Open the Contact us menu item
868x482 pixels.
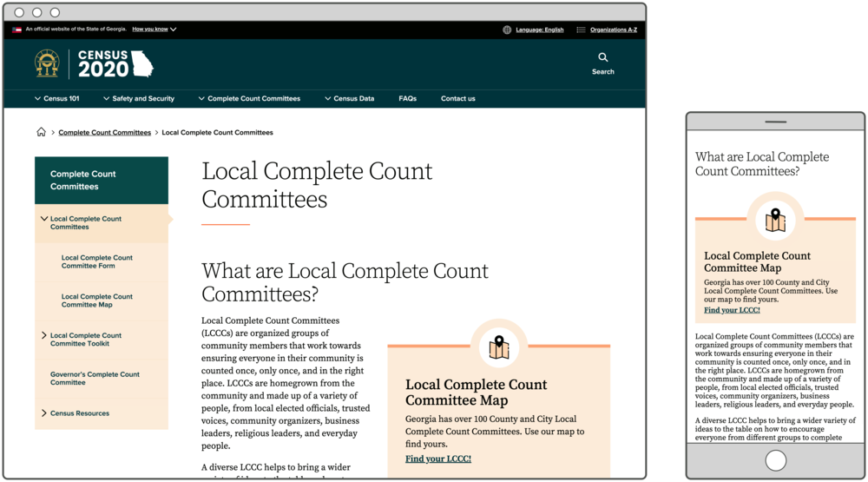[457, 99]
